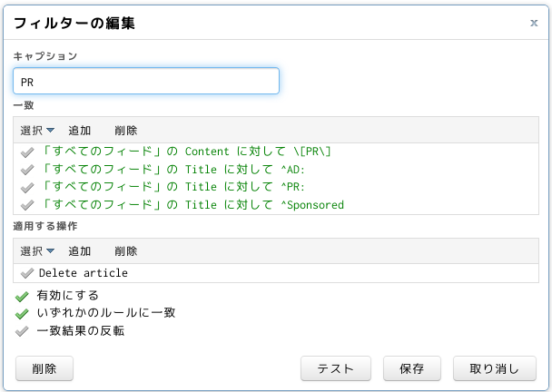Toggle checkmark for the Title ^Sponsored rule

pyautogui.click(x=27, y=205)
